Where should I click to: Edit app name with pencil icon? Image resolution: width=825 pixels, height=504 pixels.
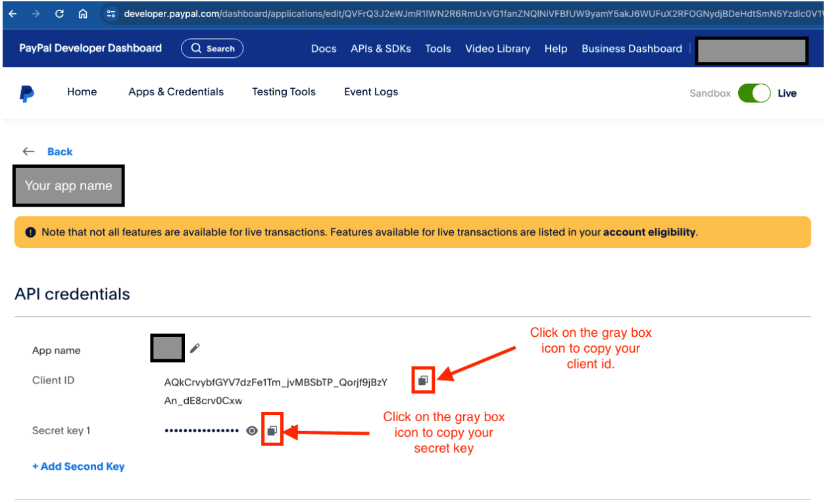[195, 348]
